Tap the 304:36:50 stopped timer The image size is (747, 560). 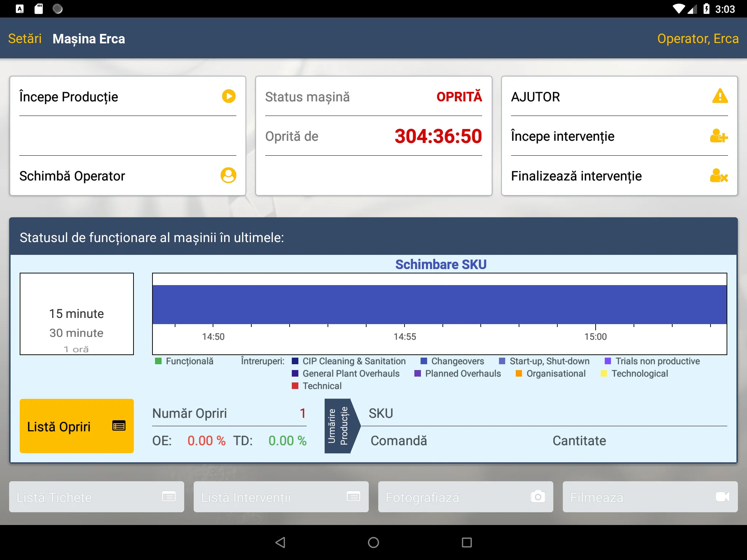438,136
